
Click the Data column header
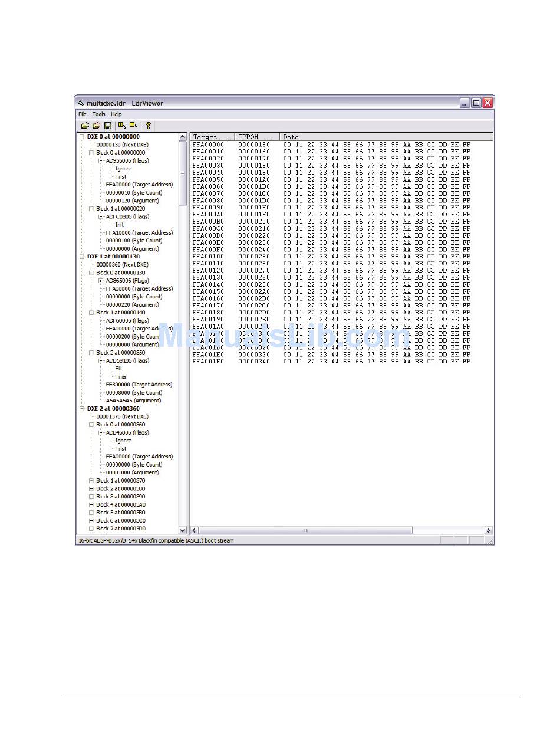tap(387, 137)
